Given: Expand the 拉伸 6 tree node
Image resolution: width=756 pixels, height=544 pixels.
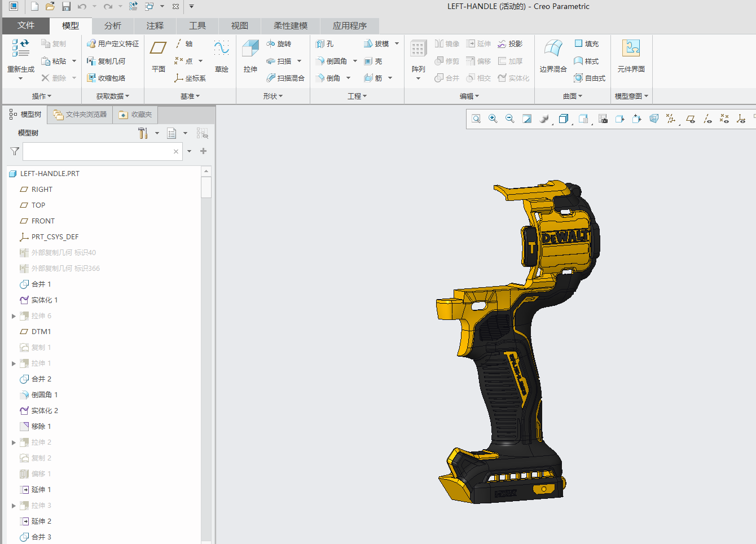Looking at the screenshot, I should coord(14,315).
